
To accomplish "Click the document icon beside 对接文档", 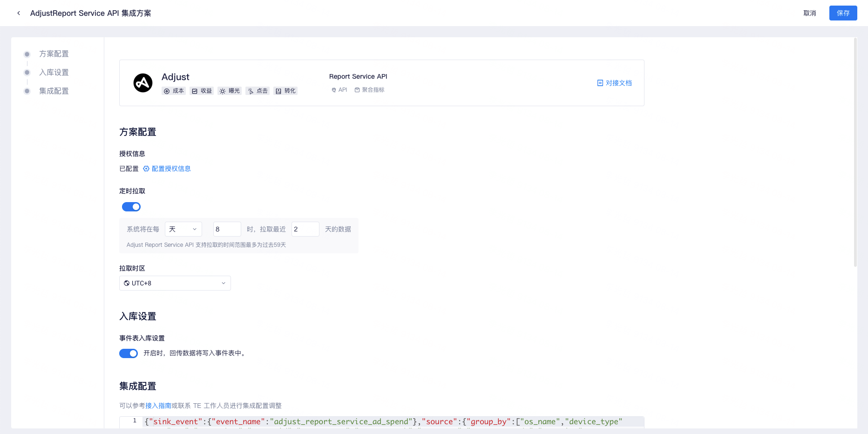I will [600, 83].
